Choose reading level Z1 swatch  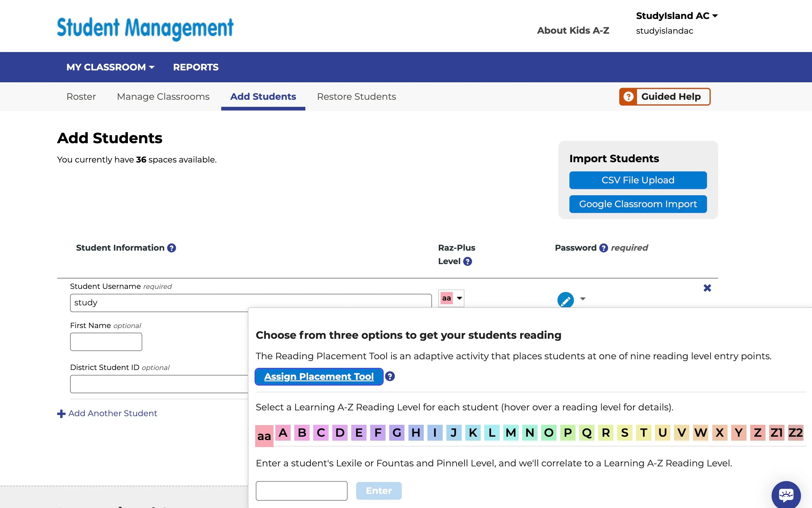point(777,432)
